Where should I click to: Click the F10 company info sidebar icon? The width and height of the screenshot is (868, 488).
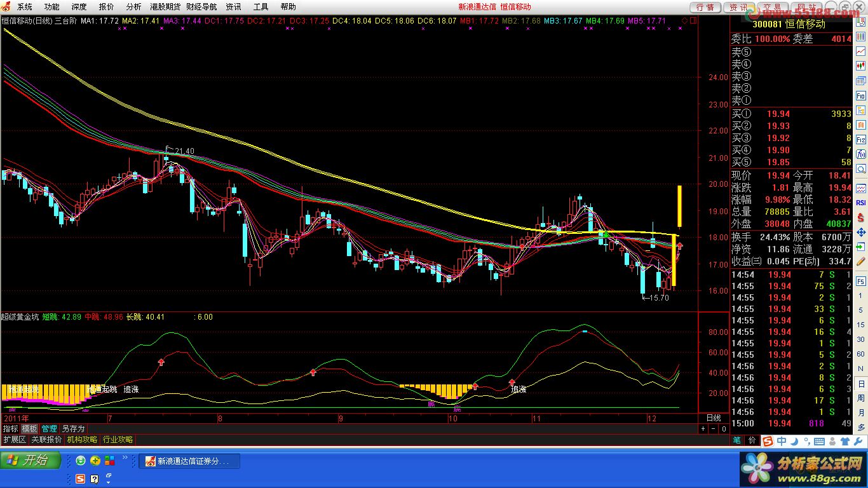pos(860,97)
